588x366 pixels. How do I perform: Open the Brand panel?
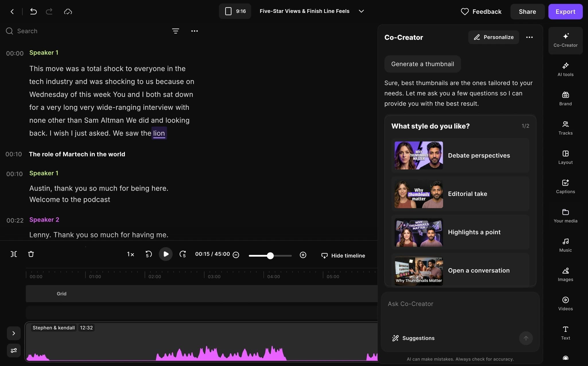pyautogui.click(x=565, y=99)
